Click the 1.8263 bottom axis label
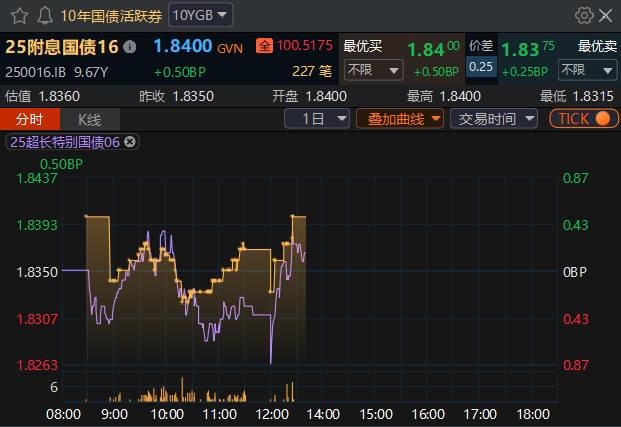The height and width of the screenshot is (427, 621). click(37, 365)
